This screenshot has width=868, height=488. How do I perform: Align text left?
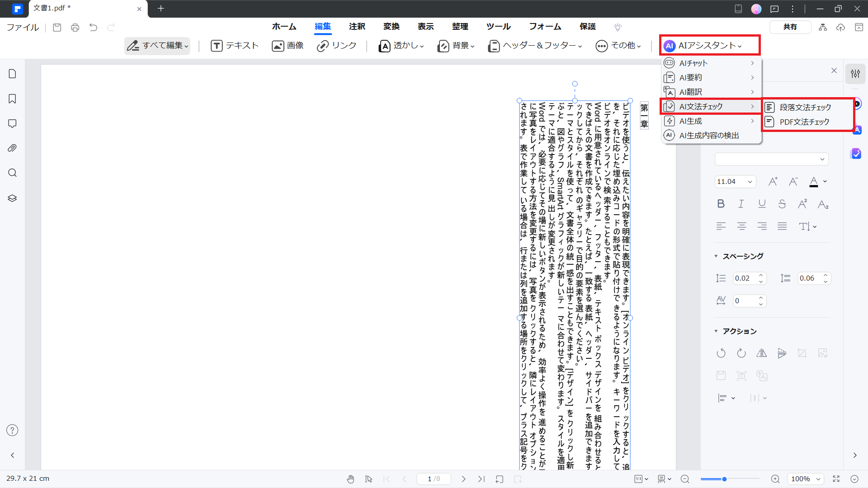tap(721, 226)
